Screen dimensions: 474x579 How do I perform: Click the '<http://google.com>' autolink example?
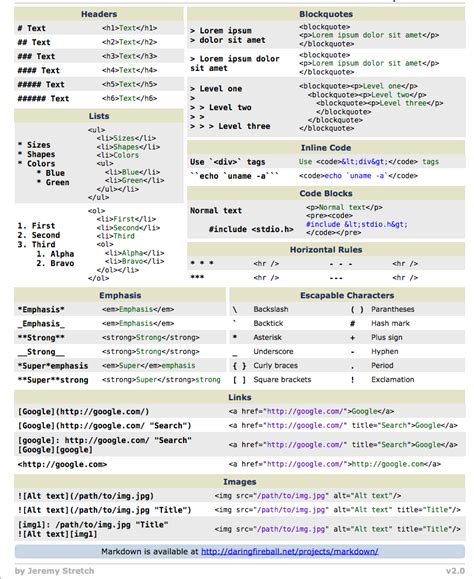click(62, 464)
